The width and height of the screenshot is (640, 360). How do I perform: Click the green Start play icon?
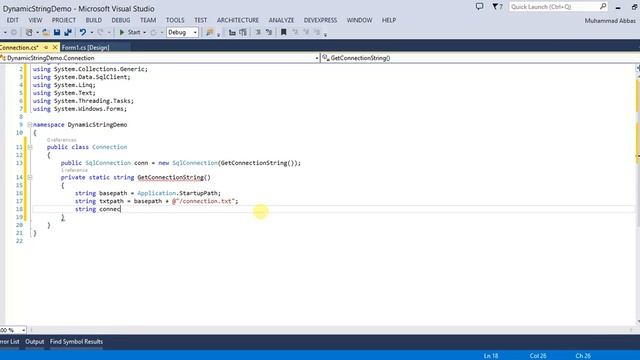coord(122,32)
